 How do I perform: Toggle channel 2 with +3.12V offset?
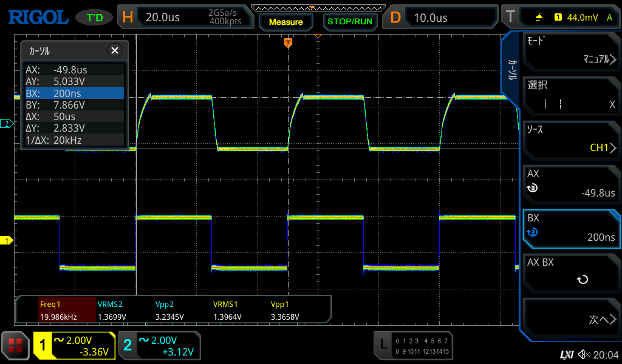(x=159, y=346)
